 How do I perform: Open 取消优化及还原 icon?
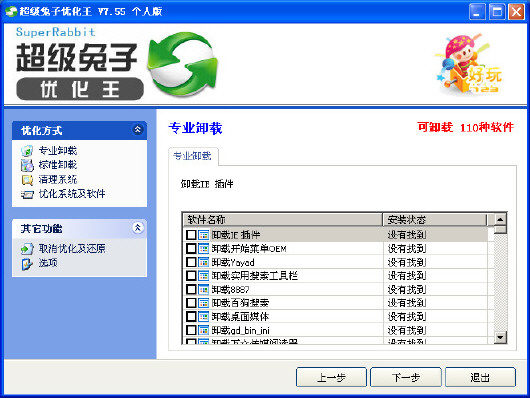pos(27,249)
